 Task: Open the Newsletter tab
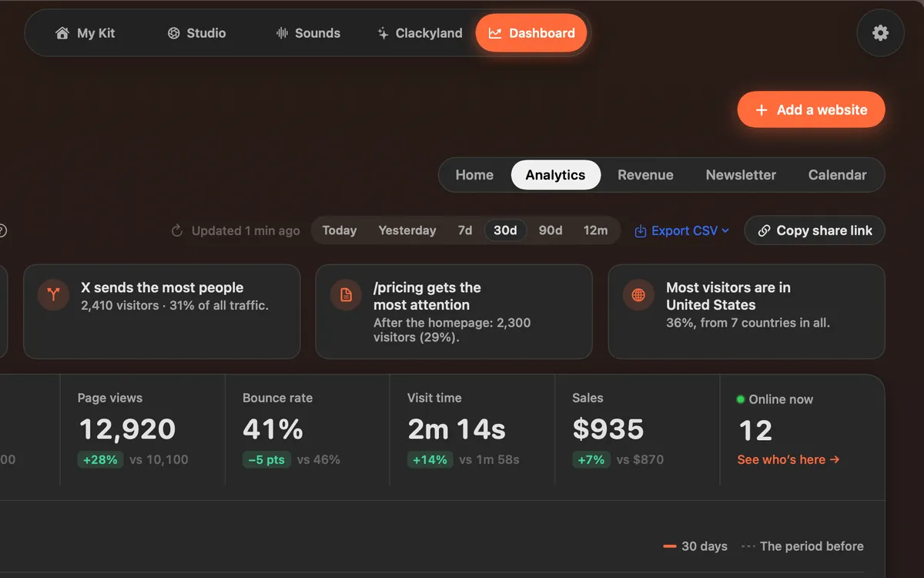pyautogui.click(x=741, y=175)
